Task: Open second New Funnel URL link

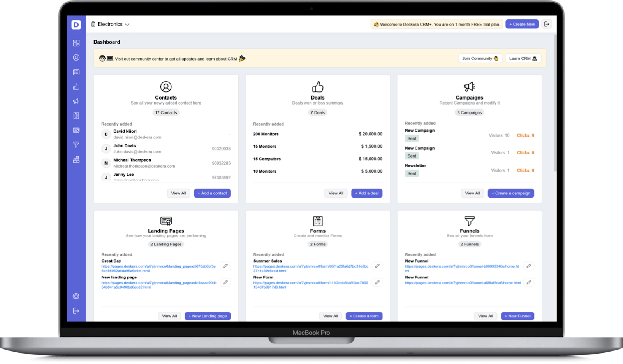Action: click(x=463, y=283)
